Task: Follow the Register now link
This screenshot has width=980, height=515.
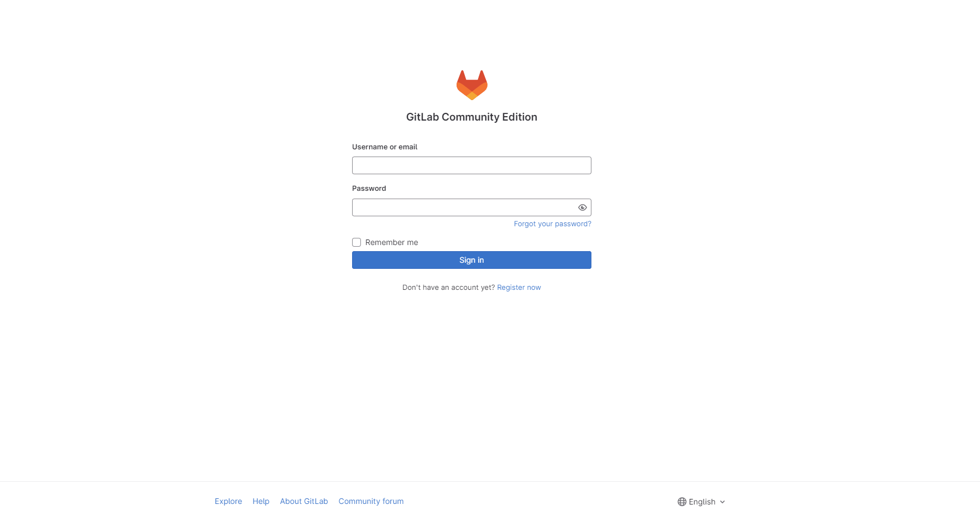Action: pyautogui.click(x=519, y=288)
